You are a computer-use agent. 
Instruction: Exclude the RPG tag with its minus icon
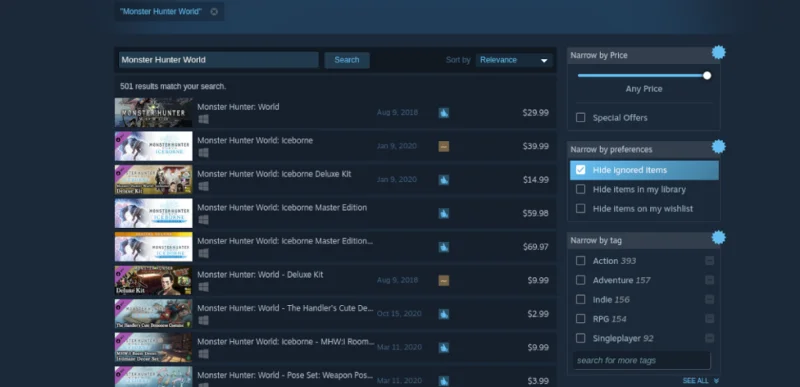[709, 319]
